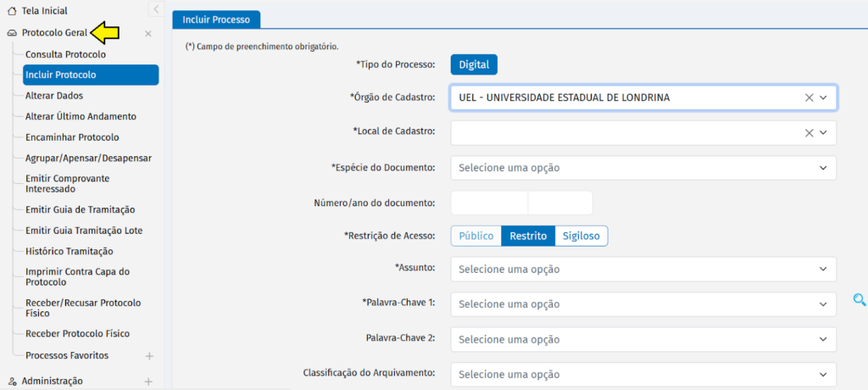Expand Processos Favoritos with plus icon

pyautogui.click(x=149, y=356)
